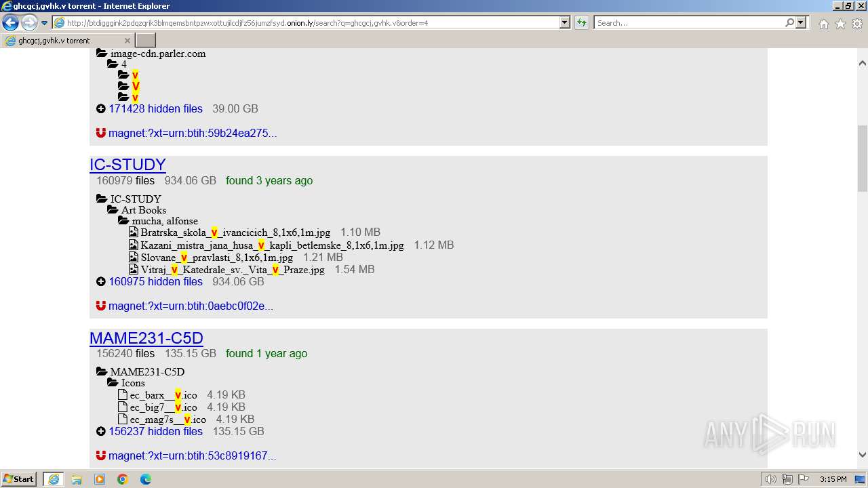Click the Icons folder icon
The width and height of the screenshot is (868, 488).
tap(113, 382)
